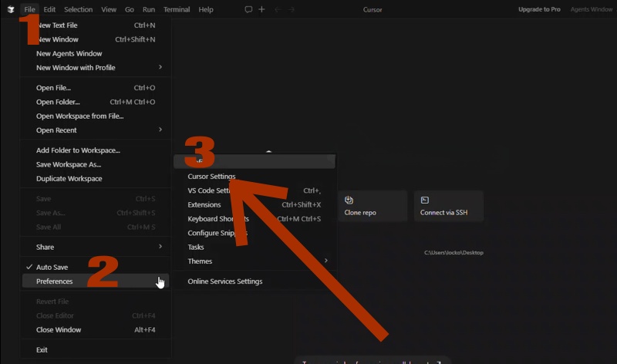
Task: Click the forward arrow navigation icon
Action: (292, 9)
